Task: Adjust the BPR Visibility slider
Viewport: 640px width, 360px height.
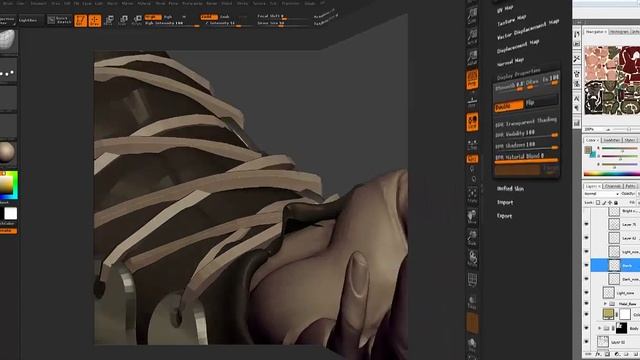Action: (x=526, y=133)
